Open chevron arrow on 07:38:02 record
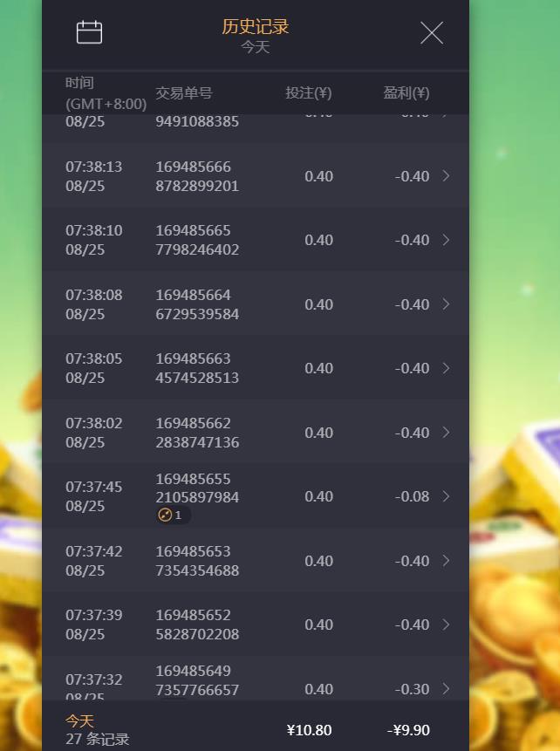Screen dimensions: 560x751 tap(446, 433)
